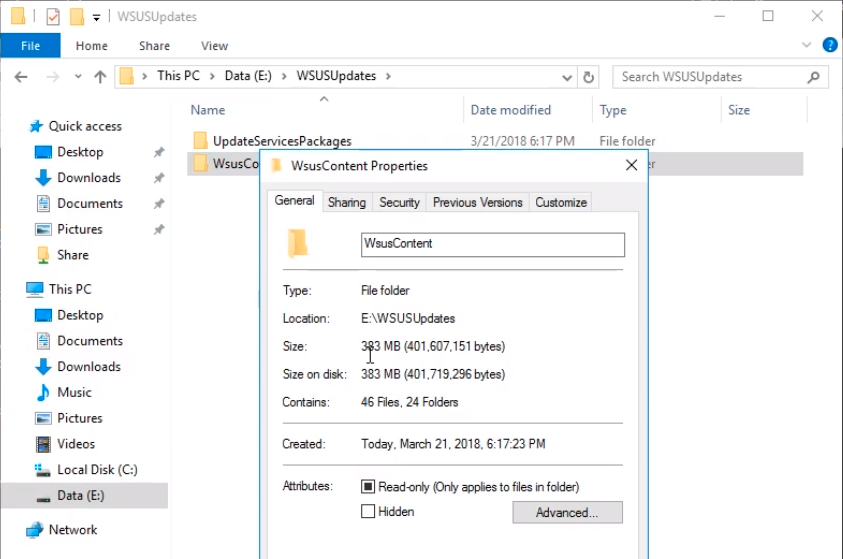843x559 pixels.
Task: Open Downloads under This PC
Action: pyautogui.click(x=89, y=367)
